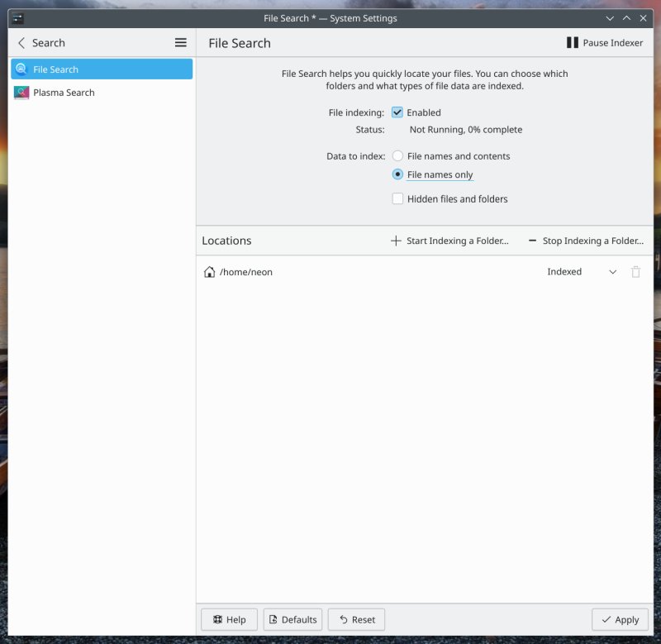Click the home icon beside /home/neon
Viewport: 661px width, 644px height.
click(x=209, y=271)
